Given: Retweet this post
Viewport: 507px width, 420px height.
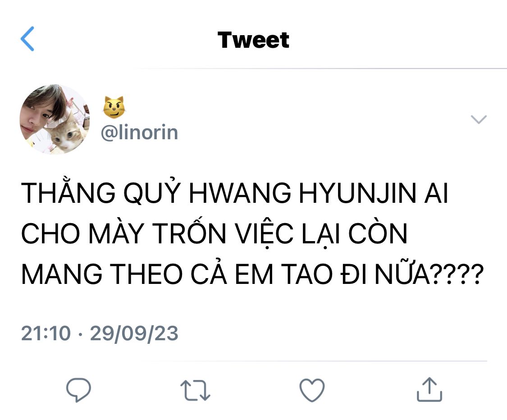Looking at the screenshot, I should 195,390.
